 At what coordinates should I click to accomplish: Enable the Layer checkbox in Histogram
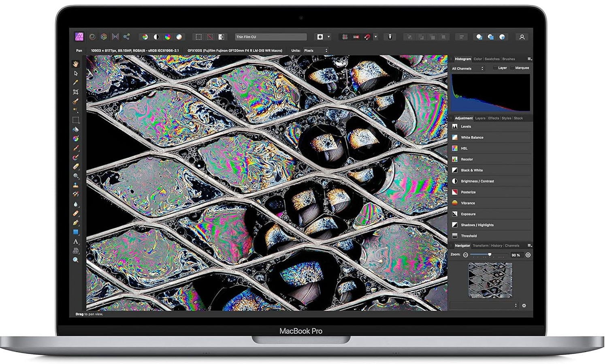(495, 68)
